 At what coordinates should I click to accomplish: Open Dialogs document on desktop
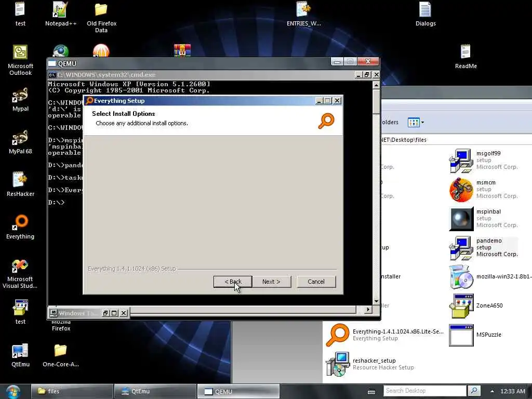coord(425,14)
